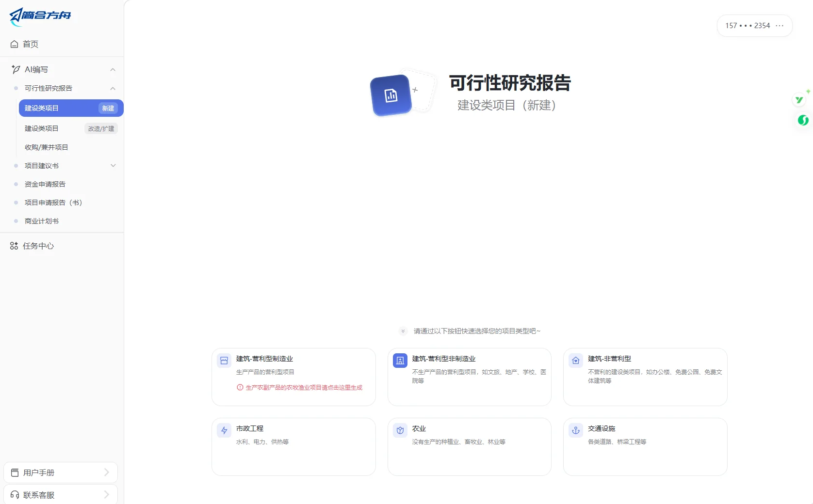Expand the 项目建议书 section

pyautogui.click(x=113, y=165)
